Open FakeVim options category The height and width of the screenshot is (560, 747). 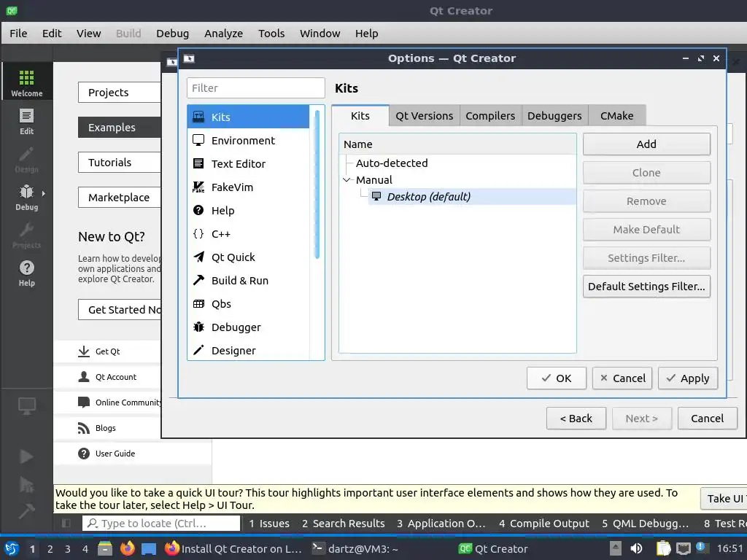(x=248, y=187)
